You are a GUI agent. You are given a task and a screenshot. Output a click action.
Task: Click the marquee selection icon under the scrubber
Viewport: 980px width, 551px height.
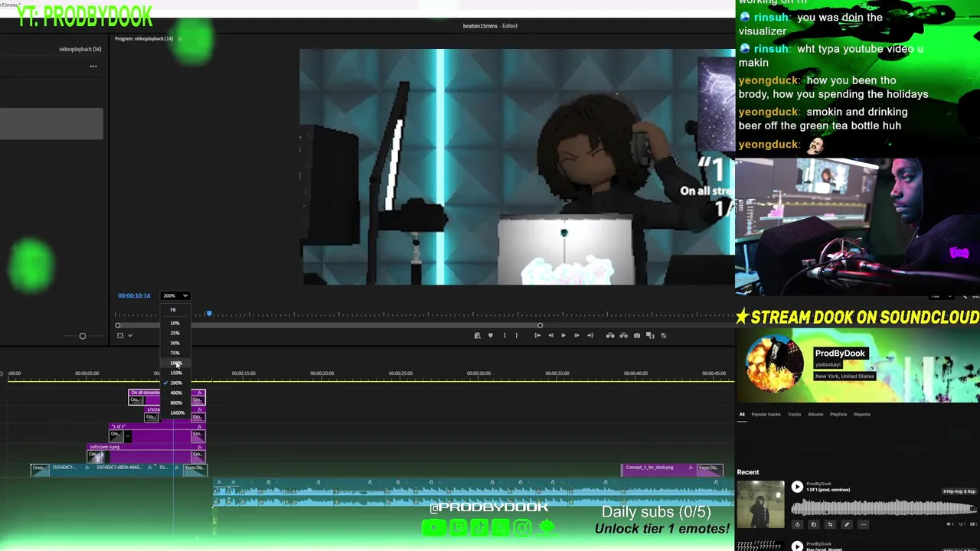(x=119, y=335)
